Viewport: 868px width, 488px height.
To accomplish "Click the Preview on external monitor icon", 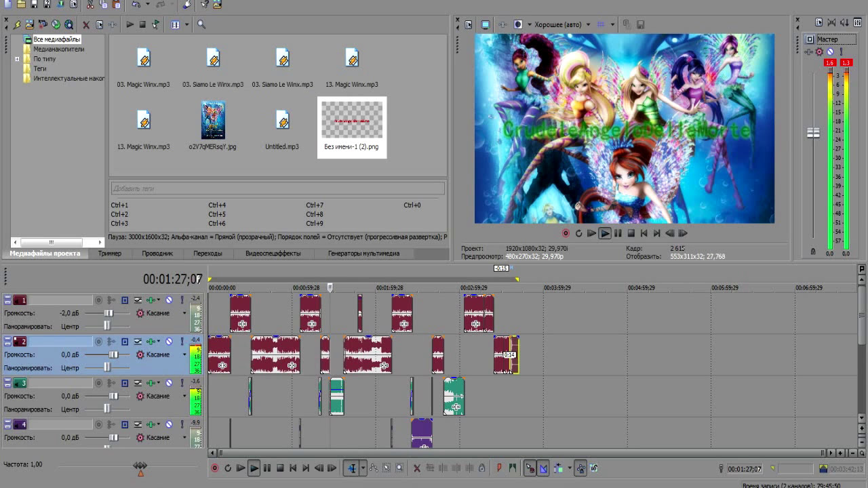I will (486, 25).
